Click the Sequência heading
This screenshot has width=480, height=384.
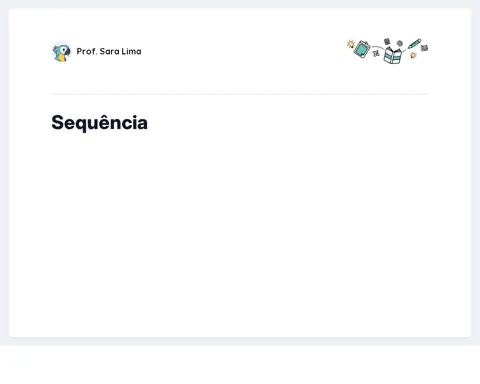[99, 123]
